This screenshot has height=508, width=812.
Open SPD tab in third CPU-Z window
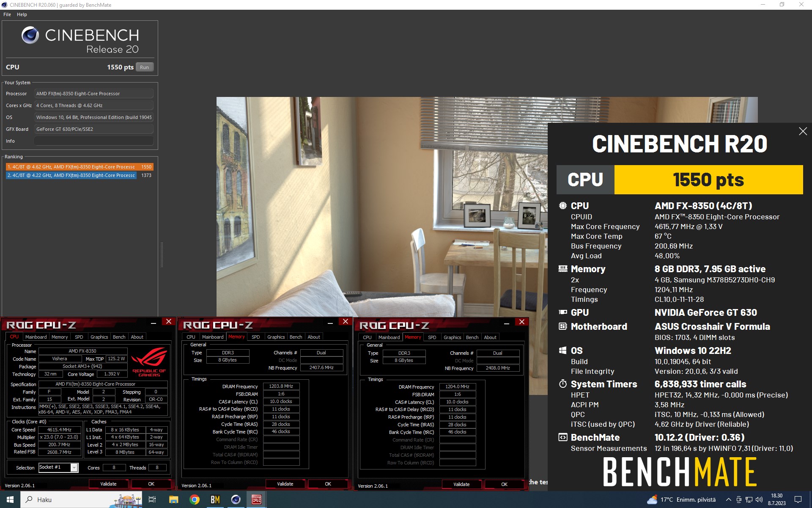point(432,337)
